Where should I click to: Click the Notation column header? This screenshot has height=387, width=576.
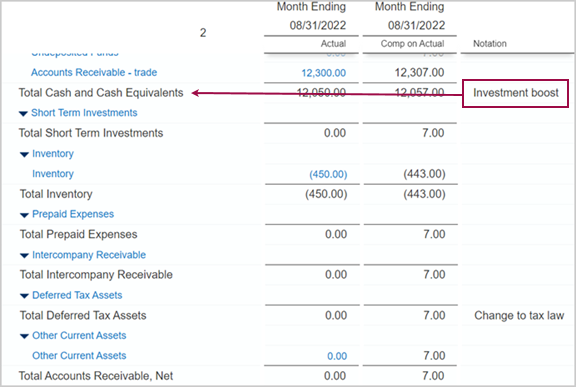coord(490,44)
